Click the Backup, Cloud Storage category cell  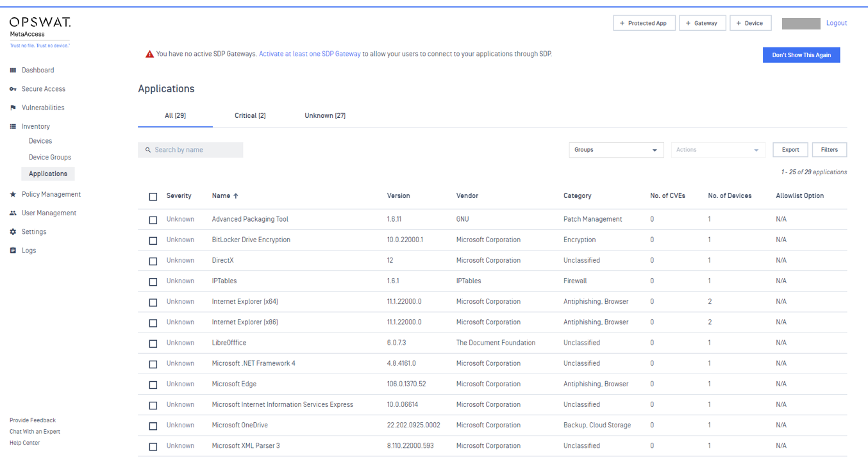(597, 425)
